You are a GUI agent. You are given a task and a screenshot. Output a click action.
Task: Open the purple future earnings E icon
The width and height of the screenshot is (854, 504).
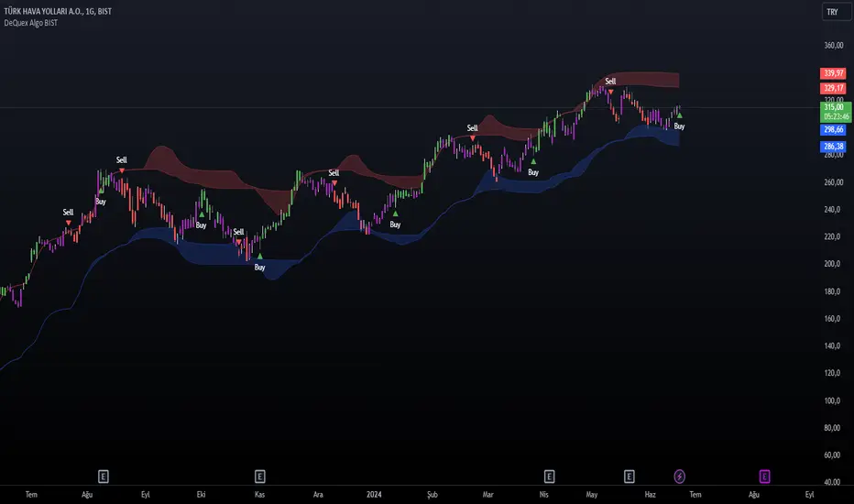(765, 477)
